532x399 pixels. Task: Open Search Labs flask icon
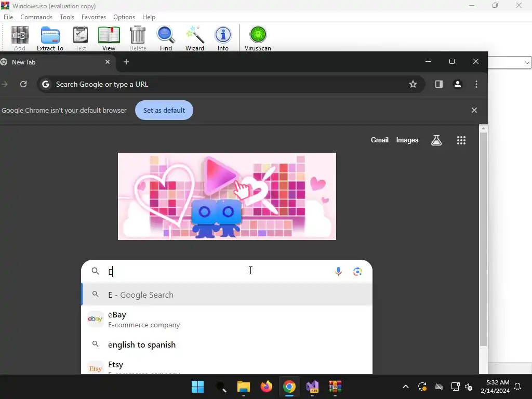[x=436, y=140]
